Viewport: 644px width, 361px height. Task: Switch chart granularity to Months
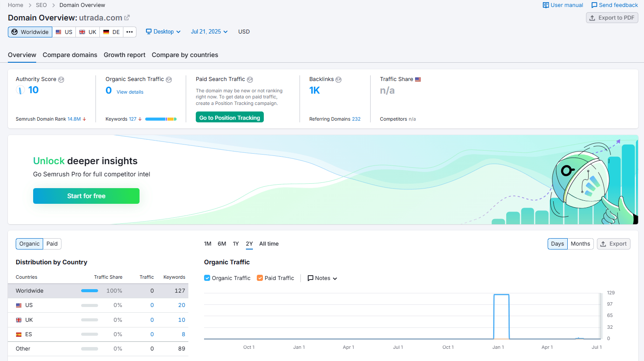580,244
